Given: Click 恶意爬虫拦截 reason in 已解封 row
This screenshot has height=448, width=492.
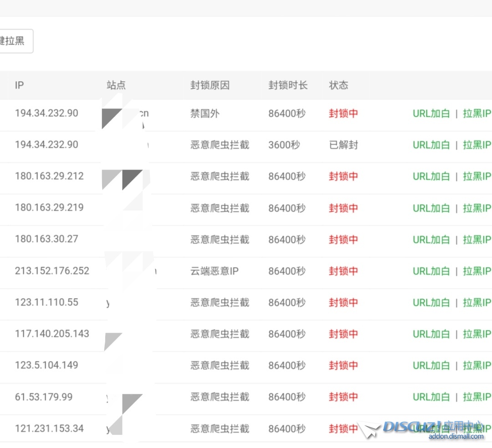Looking at the screenshot, I should click(220, 145).
